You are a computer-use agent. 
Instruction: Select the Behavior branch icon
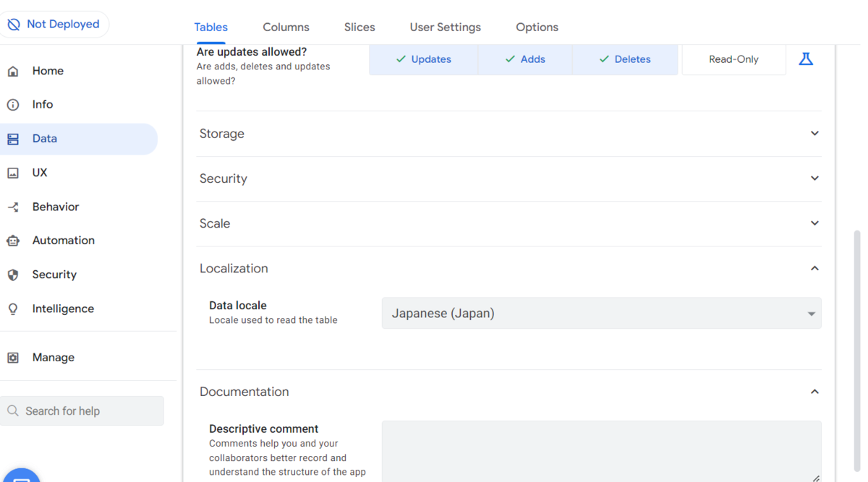(x=13, y=207)
